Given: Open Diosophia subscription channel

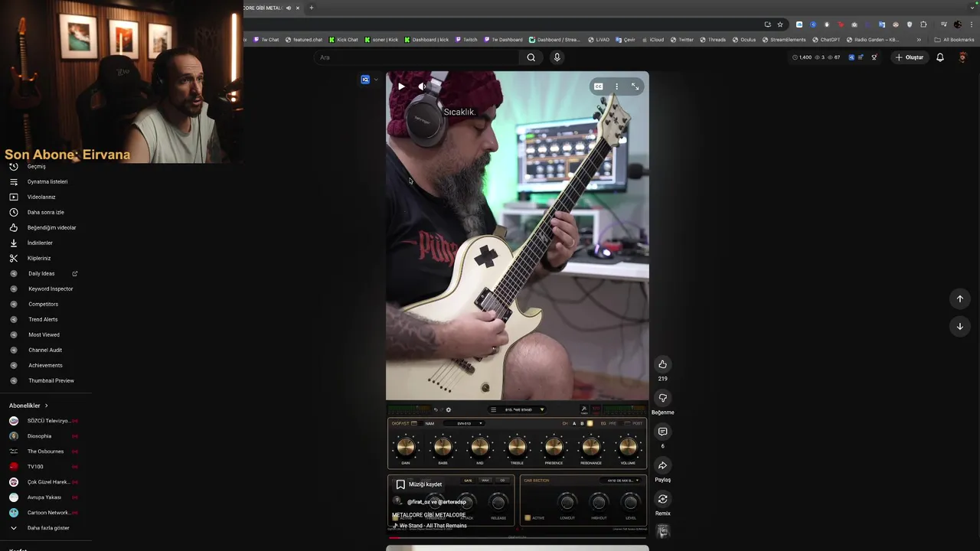Looking at the screenshot, I should click(x=46, y=436).
